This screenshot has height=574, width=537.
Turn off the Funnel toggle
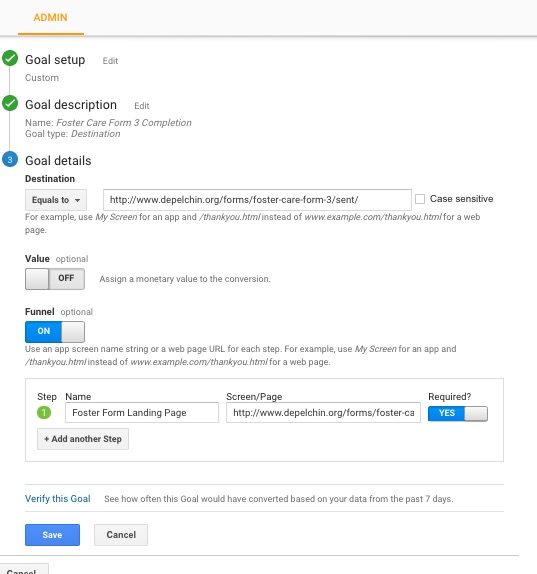[x=55, y=332]
